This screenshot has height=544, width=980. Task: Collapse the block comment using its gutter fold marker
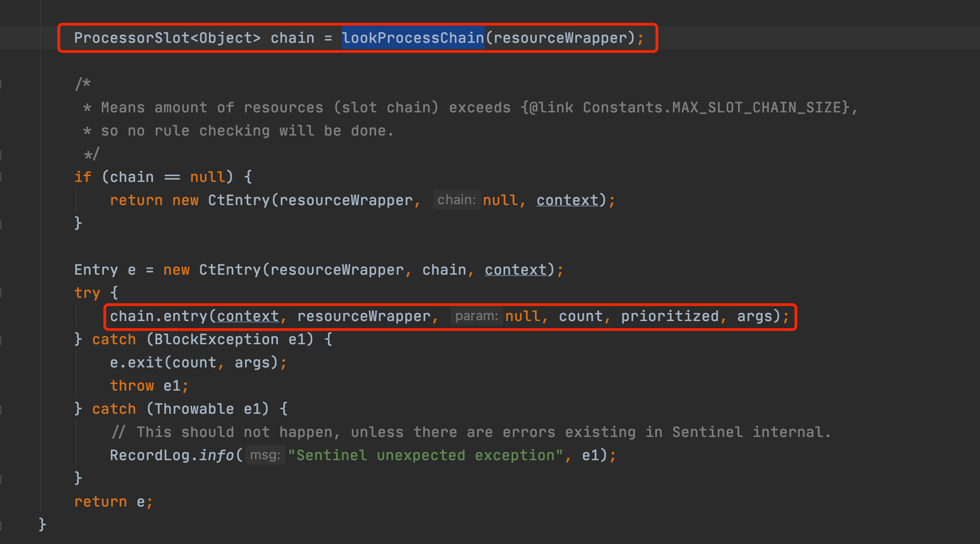[x=1, y=84]
